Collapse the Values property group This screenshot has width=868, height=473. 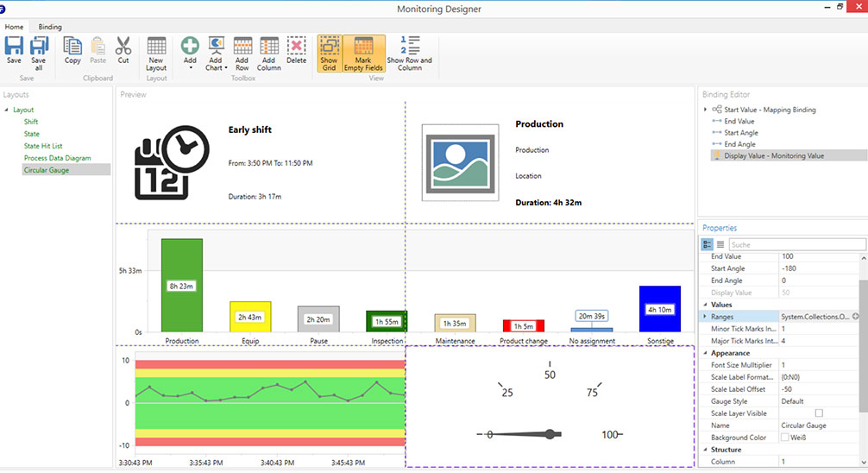pyautogui.click(x=705, y=305)
